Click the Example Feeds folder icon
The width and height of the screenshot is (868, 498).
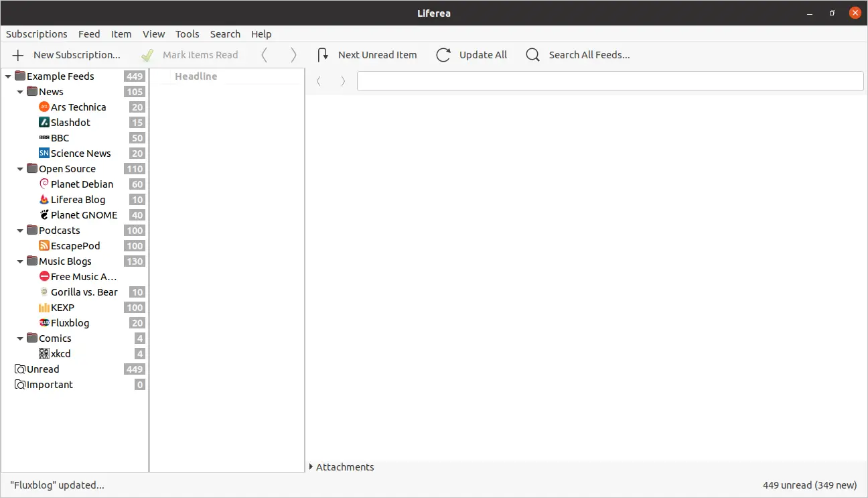click(x=20, y=76)
